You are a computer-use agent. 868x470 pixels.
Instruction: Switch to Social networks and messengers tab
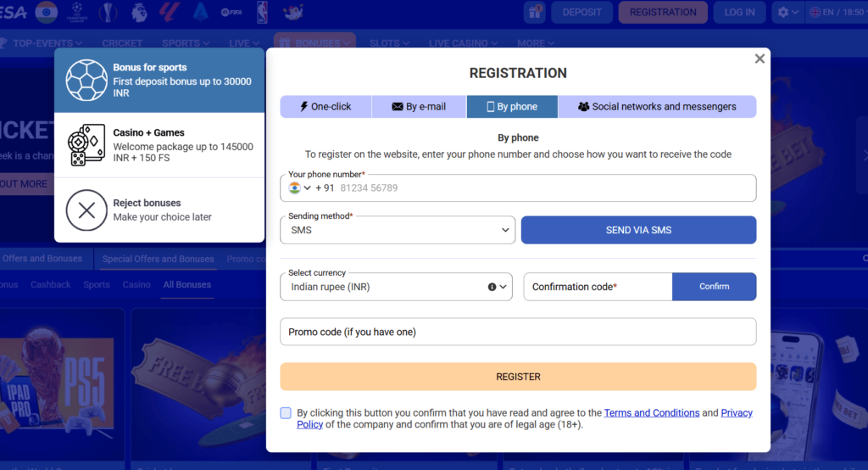pos(657,106)
